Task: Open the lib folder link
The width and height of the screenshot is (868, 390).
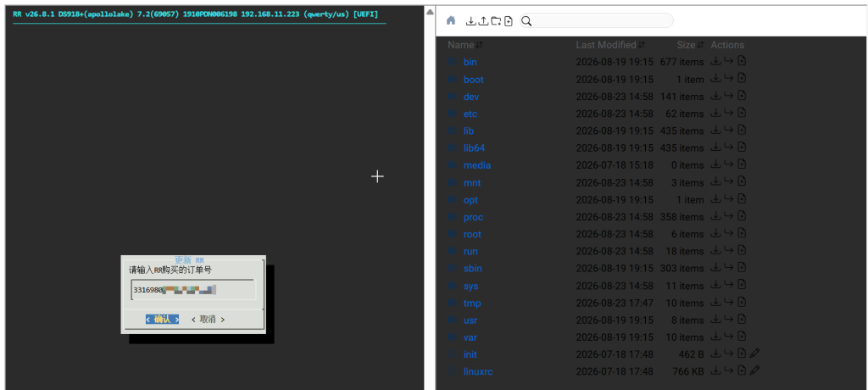Action: point(468,131)
